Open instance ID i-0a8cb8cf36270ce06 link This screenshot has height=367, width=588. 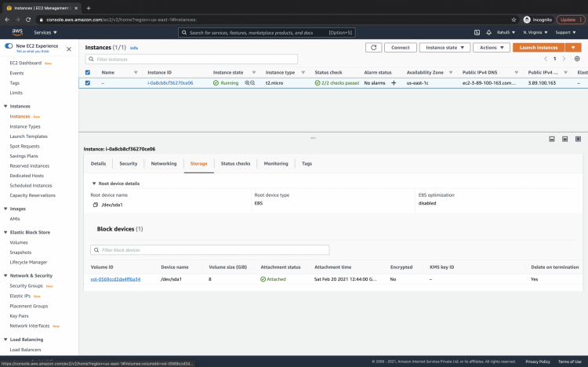[x=170, y=83]
